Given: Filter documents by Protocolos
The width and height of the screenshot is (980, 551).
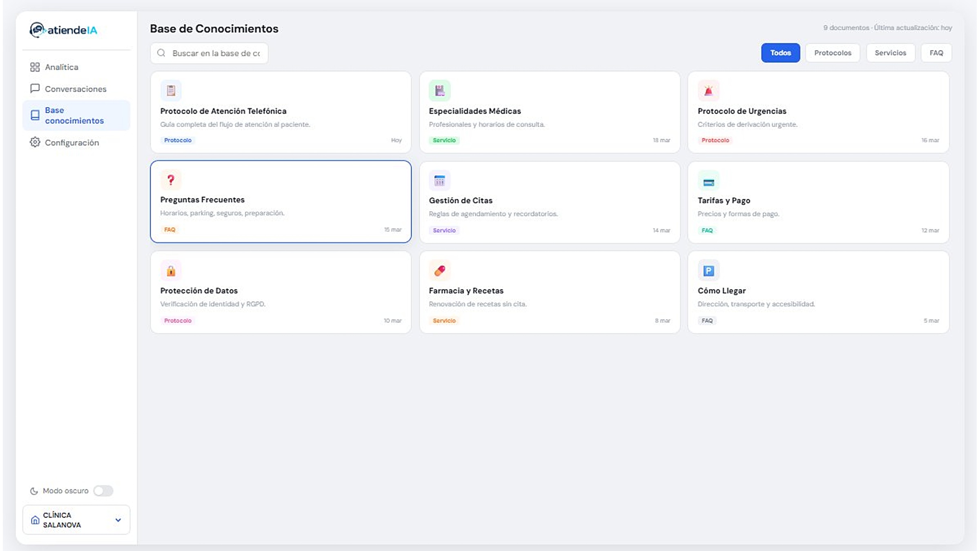Looking at the screenshot, I should pyautogui.click(x=832, y=53).
